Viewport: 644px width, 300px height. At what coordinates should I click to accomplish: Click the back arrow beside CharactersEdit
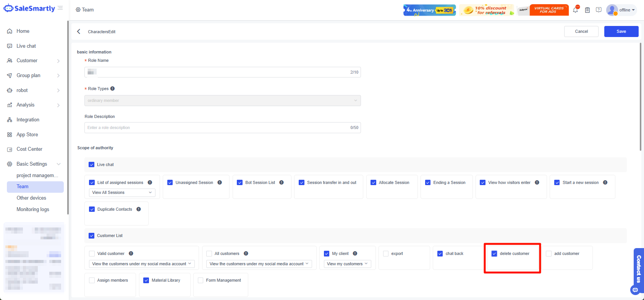(79, 32)
